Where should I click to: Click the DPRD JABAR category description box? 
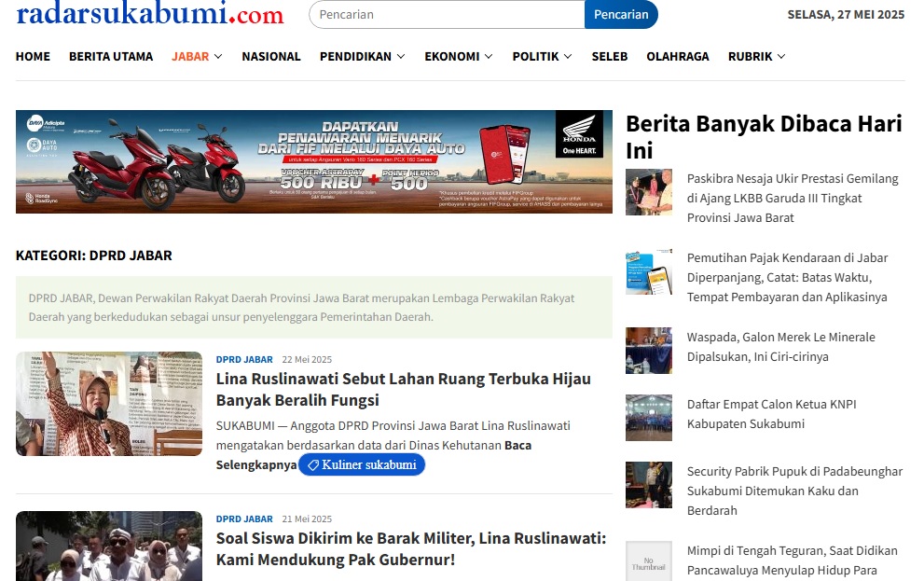point(314,307)
